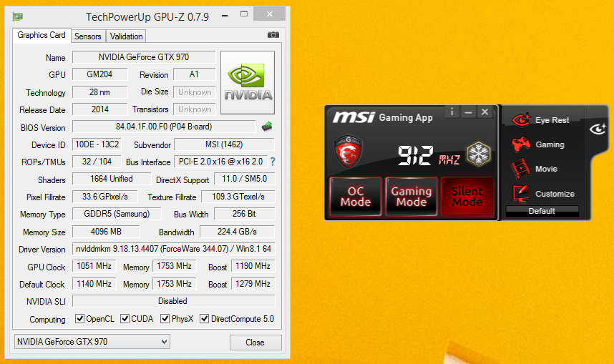This screenshot has width=614, height=364.
Task: Close the MSI Gaming App window
Action: click(484, 112)
